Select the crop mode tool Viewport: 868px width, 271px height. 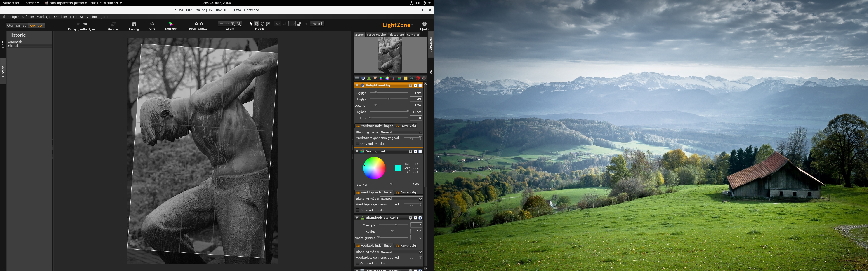(x=257, y=23)
